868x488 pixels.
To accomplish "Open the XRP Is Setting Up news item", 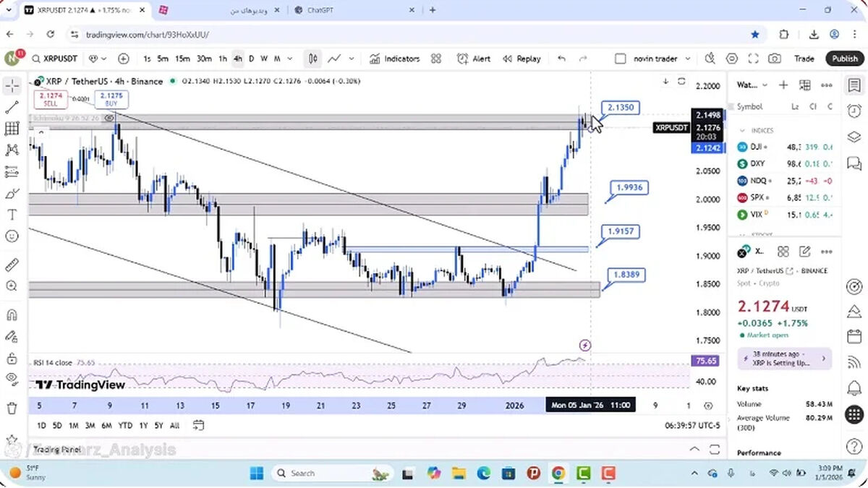I will tap(784, 359).
